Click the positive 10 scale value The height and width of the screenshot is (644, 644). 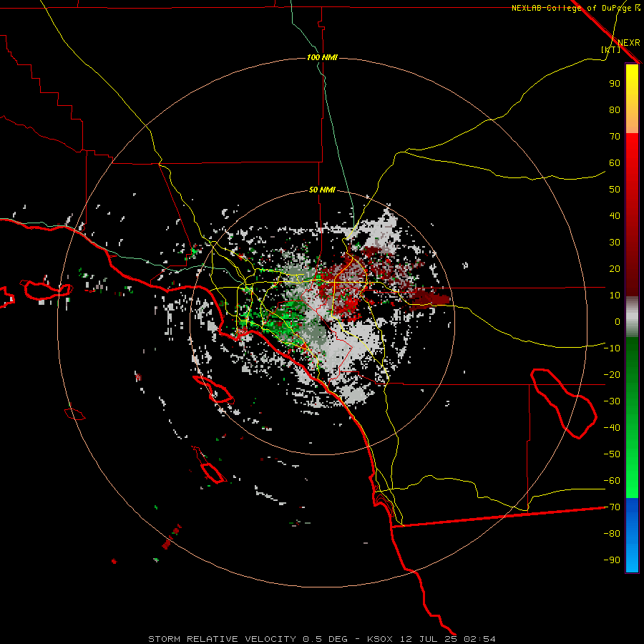pyautogui.click(x=615, y=296)
